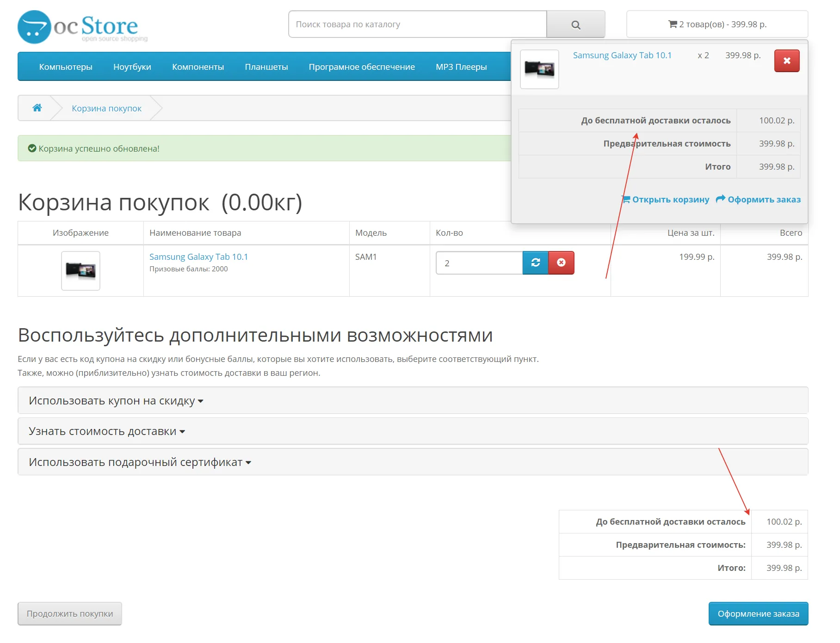Image resolution: width=840 pixels, height=643 pixels.
Task: Open the Компьютеры menu category
Action: tap(66, 67)
